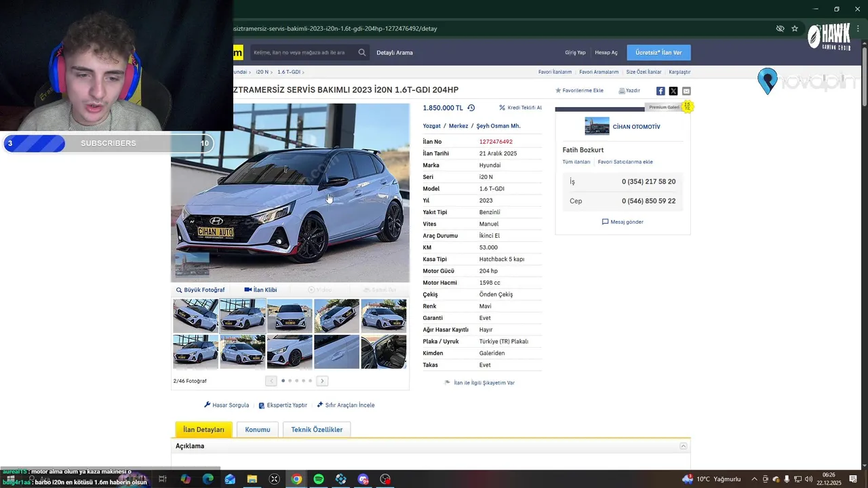The width and height of the screenshot is (868, 488).
Task: Click the main car photo
Action: (x=290, y=192)
